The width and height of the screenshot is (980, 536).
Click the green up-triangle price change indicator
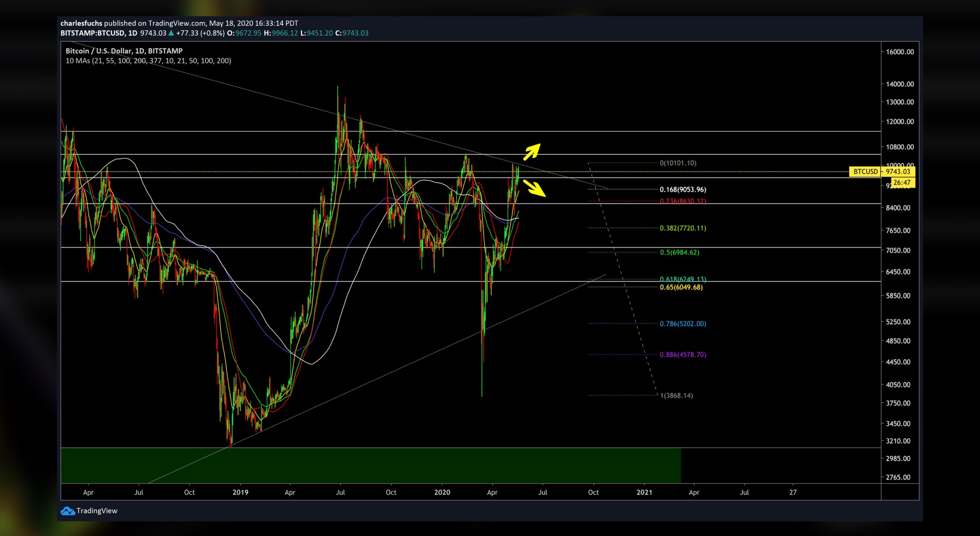click(171, 33)
